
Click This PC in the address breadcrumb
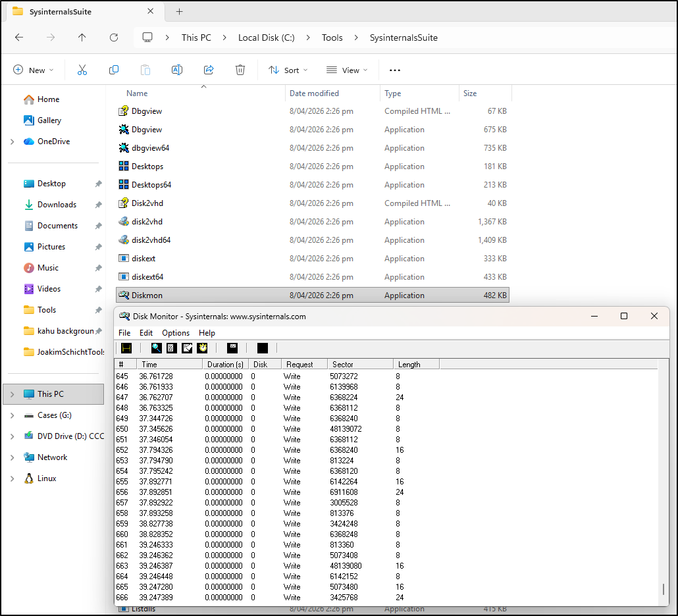pos(196,38)
